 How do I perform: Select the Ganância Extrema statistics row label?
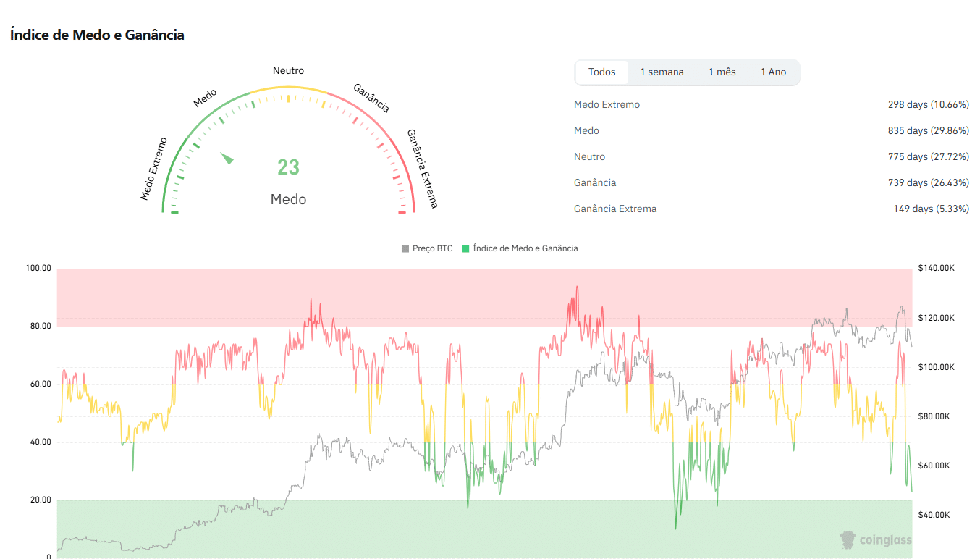(x=615, y=209)
